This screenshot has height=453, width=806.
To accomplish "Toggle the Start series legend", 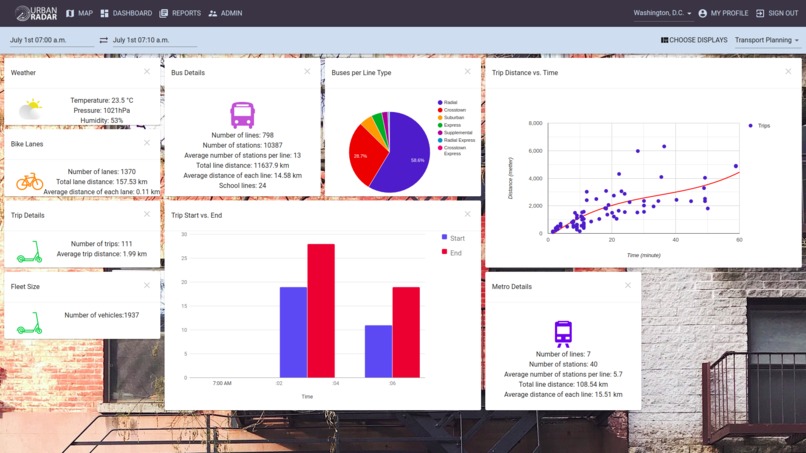I will 453,238.
